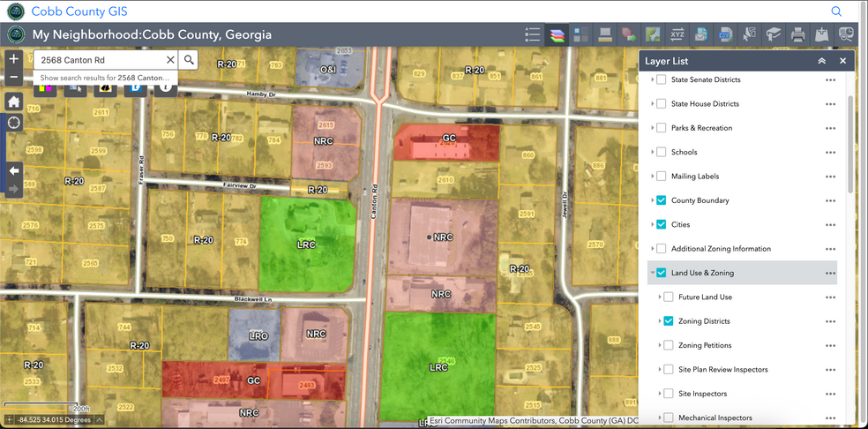
Task: Click the Layer List stack icon
Action: point(557,35)
